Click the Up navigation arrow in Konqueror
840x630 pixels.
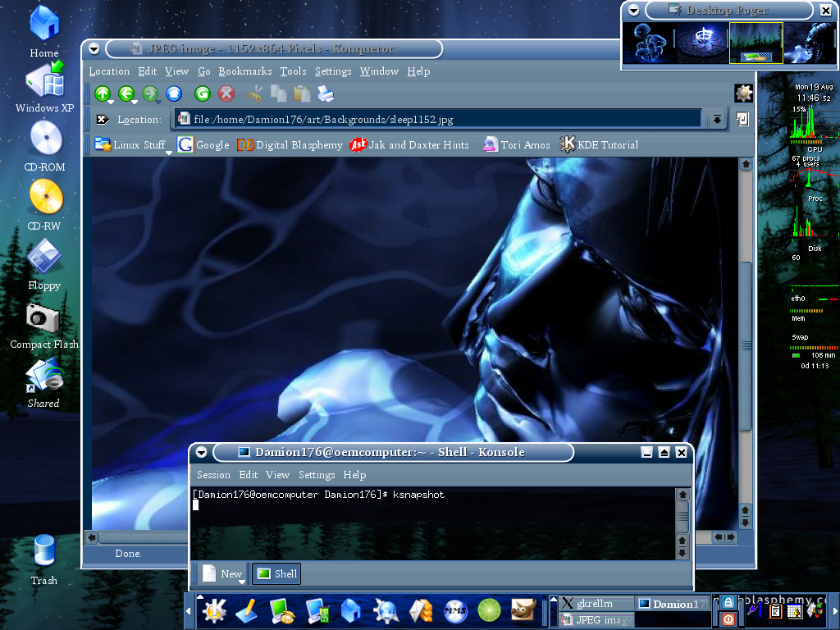coord(103,94)
